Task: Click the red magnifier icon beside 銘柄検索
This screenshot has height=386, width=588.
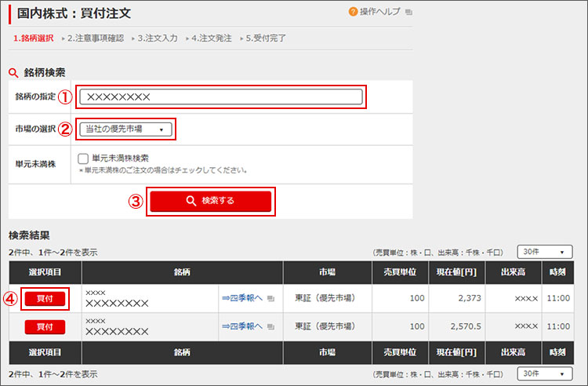Action: pyautogui.click(x=13, y=72)
